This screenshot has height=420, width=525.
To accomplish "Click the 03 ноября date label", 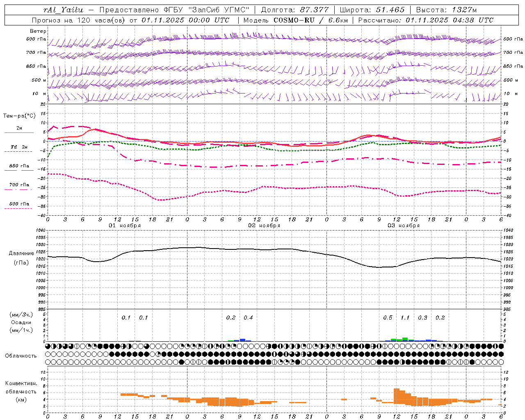I will point(404,226).
